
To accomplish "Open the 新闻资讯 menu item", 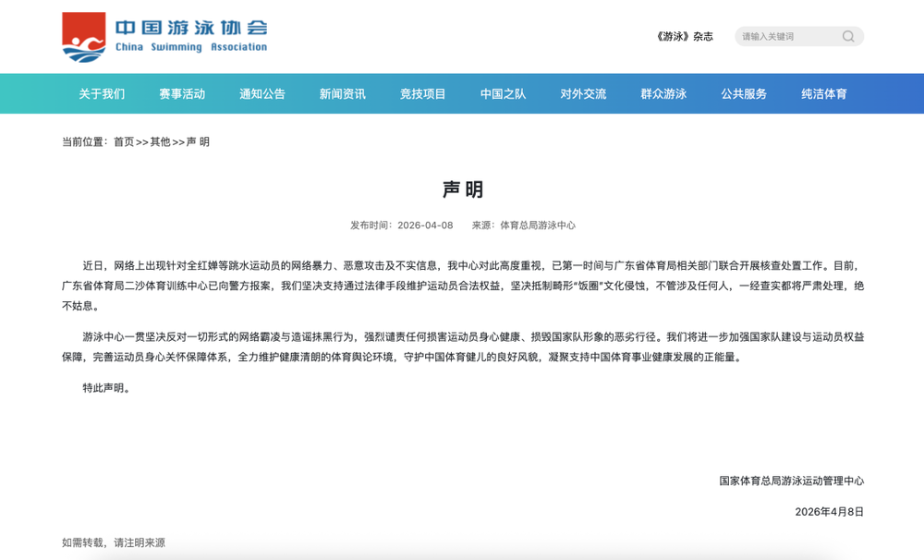I will pos(343,94).
